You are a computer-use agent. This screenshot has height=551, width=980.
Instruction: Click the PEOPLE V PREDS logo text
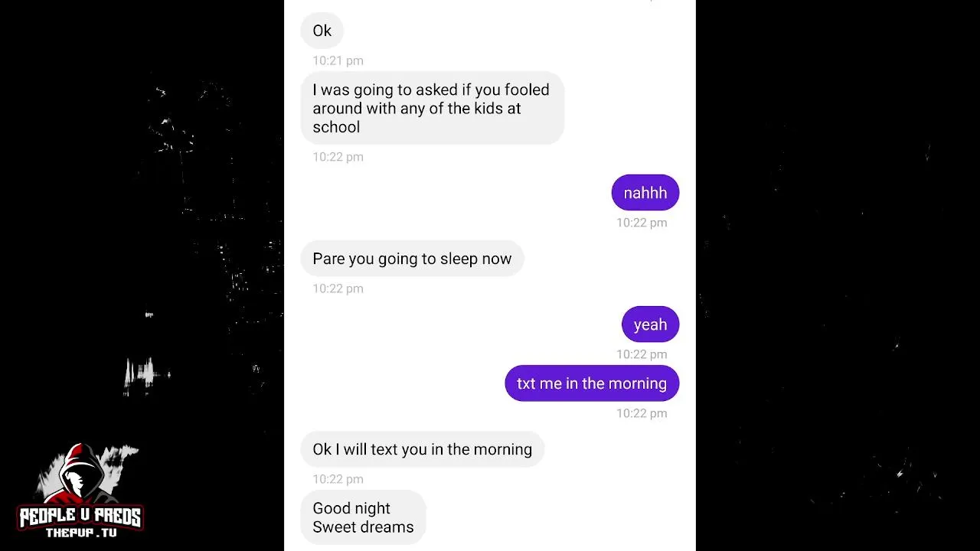[80, 517]
